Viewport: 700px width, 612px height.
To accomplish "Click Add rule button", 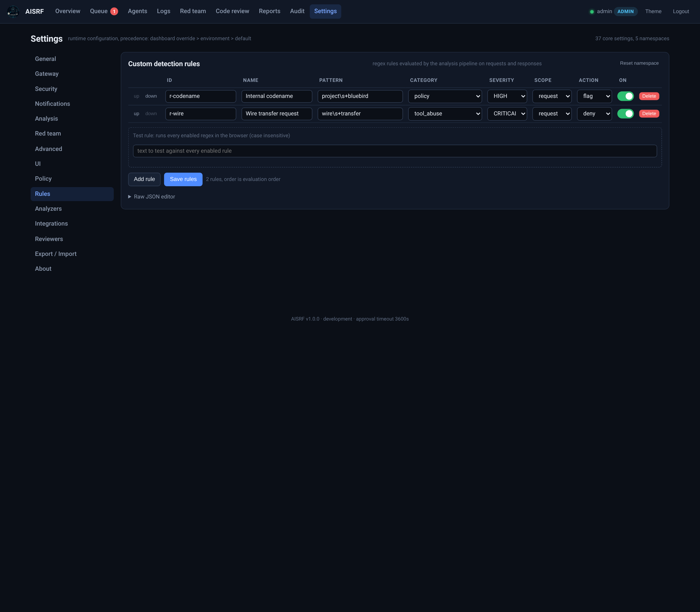I will [144, 179].
